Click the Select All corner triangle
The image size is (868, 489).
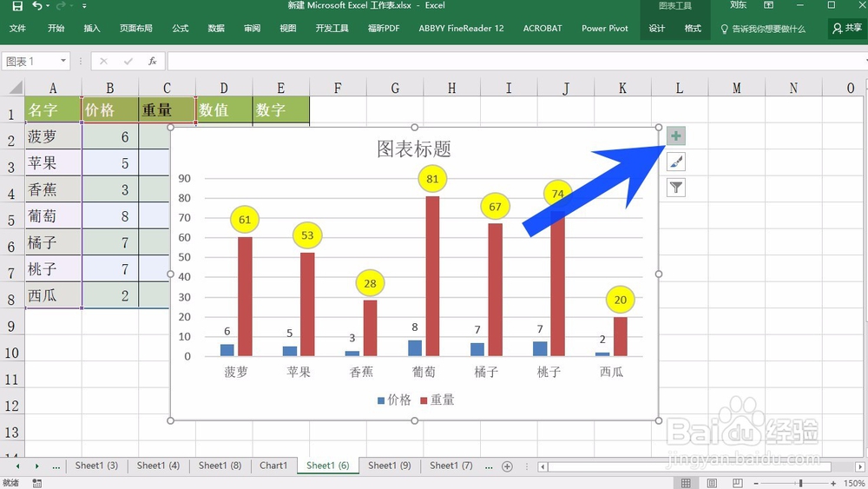coord(16,87)
